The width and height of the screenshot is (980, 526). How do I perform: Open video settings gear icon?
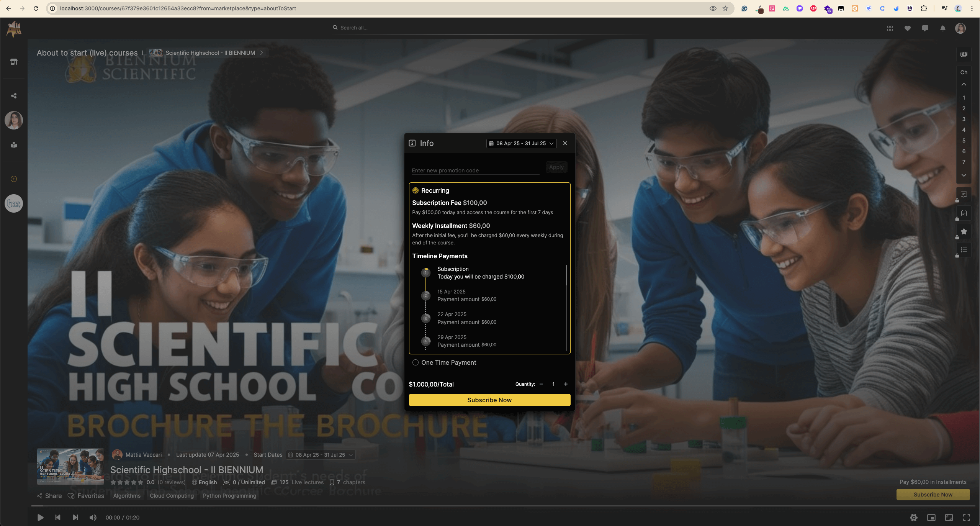[913, 518]
